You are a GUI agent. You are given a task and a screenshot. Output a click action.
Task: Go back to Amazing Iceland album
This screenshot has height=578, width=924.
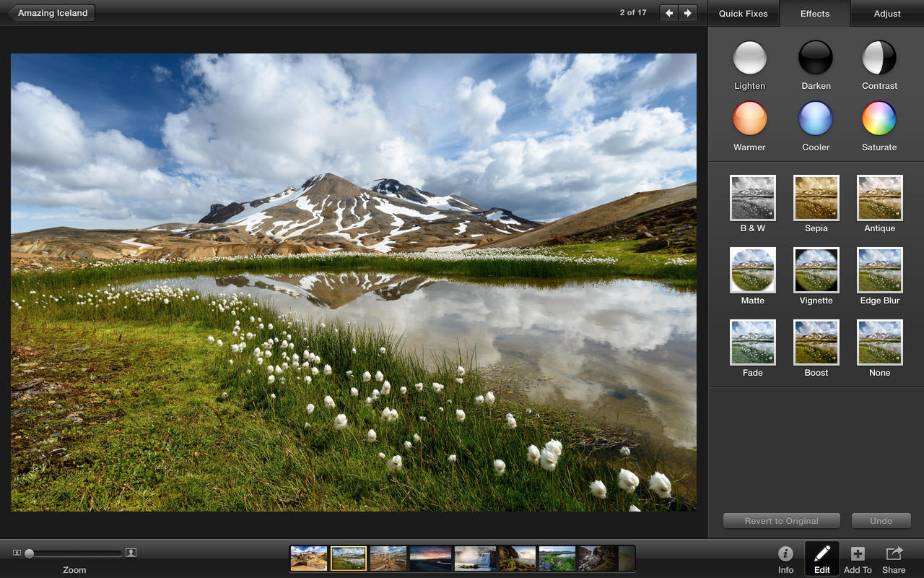tap(52, 13)
